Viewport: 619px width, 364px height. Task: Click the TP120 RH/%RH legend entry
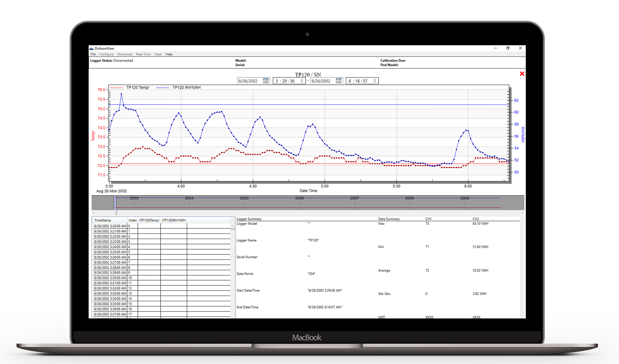pos(186,87)
